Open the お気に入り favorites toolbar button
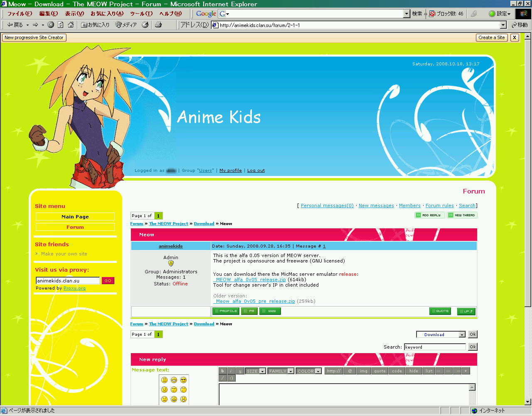Viewport: 532px width, 416px height. (x=95, y=25)
